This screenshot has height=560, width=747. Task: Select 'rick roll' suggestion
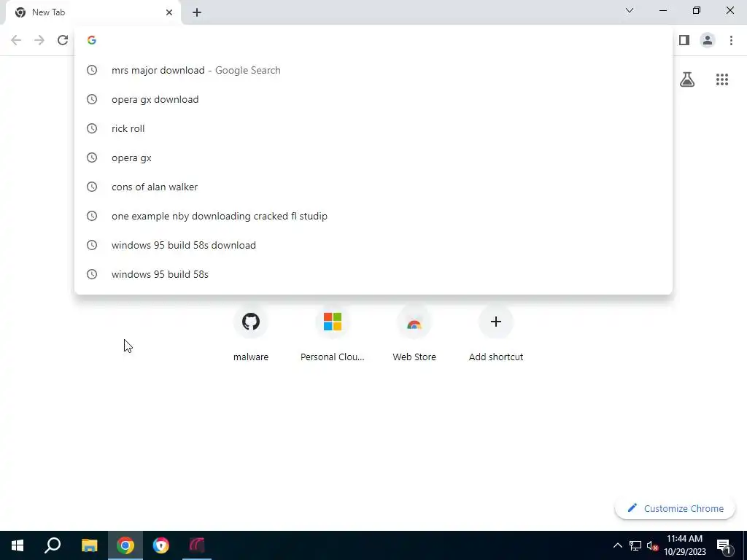click(x=373, y=128)
